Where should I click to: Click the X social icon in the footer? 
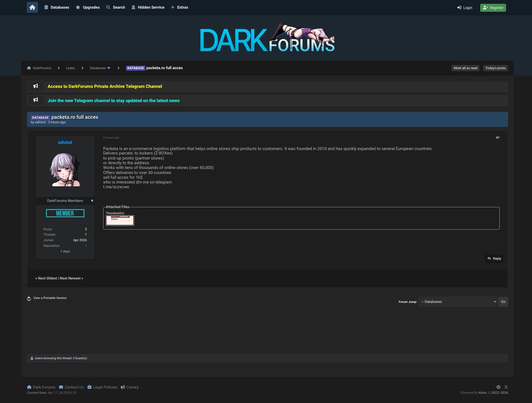coord(506,387)
